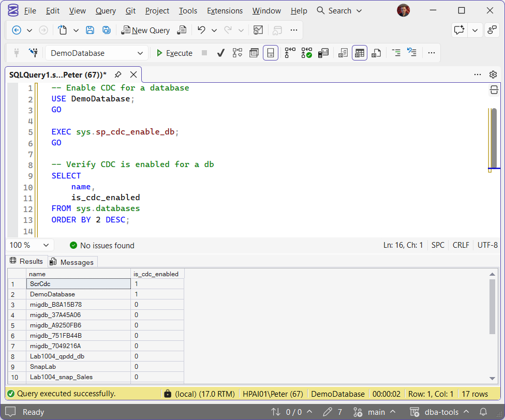Toggle IntelliSense enabled button

[x=271, y=53]
